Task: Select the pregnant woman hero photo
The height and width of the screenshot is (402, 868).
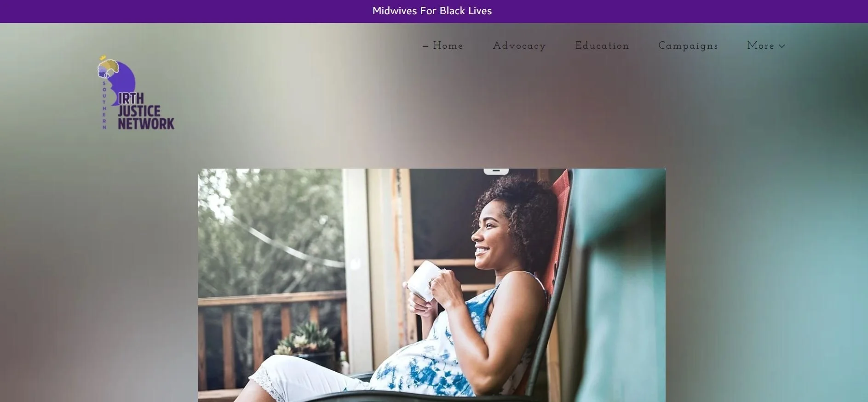Action: point(431,285)
